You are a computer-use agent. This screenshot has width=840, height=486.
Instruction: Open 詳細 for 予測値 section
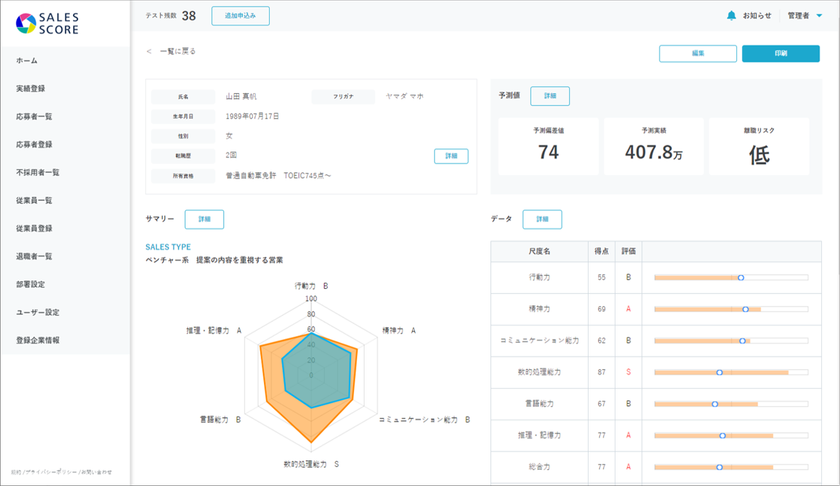click(550, 96)
